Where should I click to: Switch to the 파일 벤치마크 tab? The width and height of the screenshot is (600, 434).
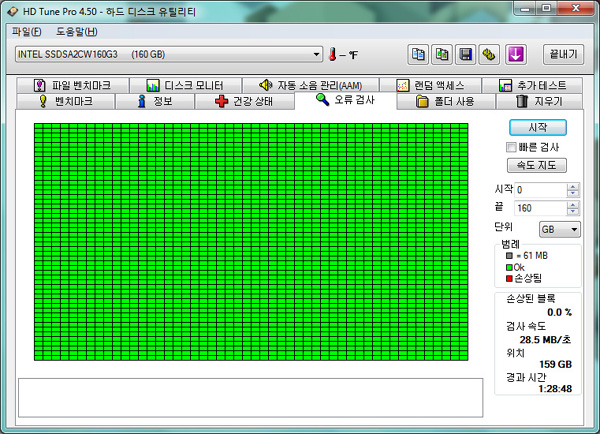(72, 85)
